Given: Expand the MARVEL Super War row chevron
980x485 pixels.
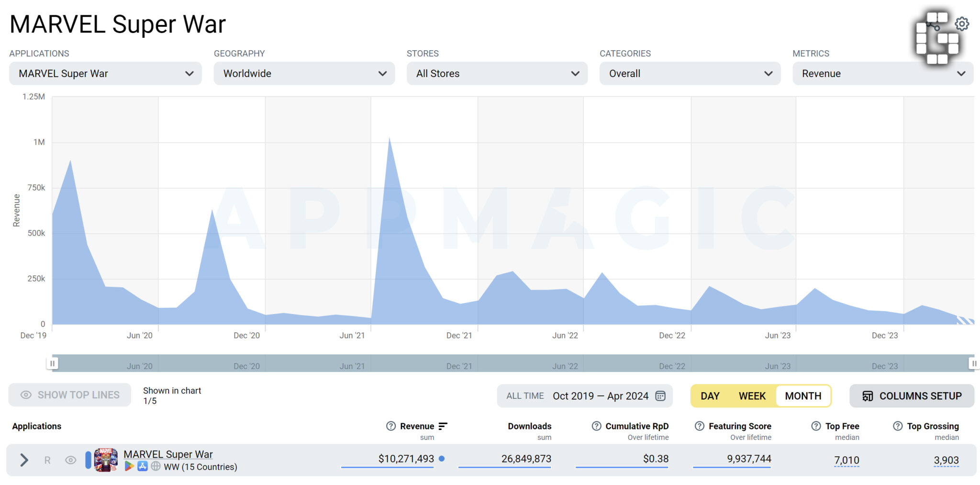Looking at the screenshot, I should tap(24, 460).
